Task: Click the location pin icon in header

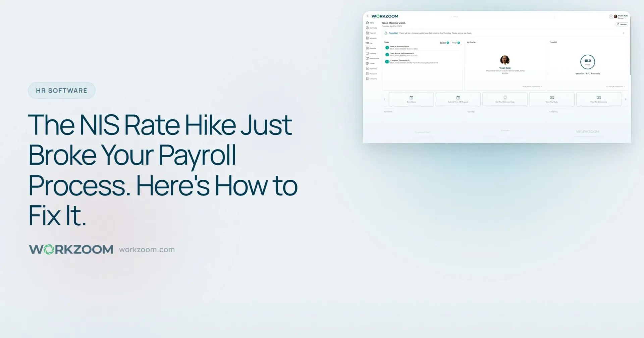Action: (x=611, y=16)
